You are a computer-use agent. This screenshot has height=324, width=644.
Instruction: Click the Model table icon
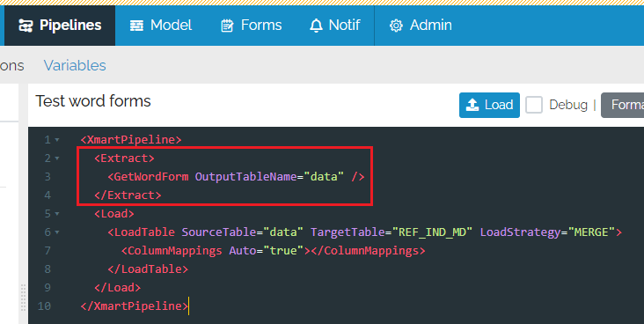coord(136,26)
